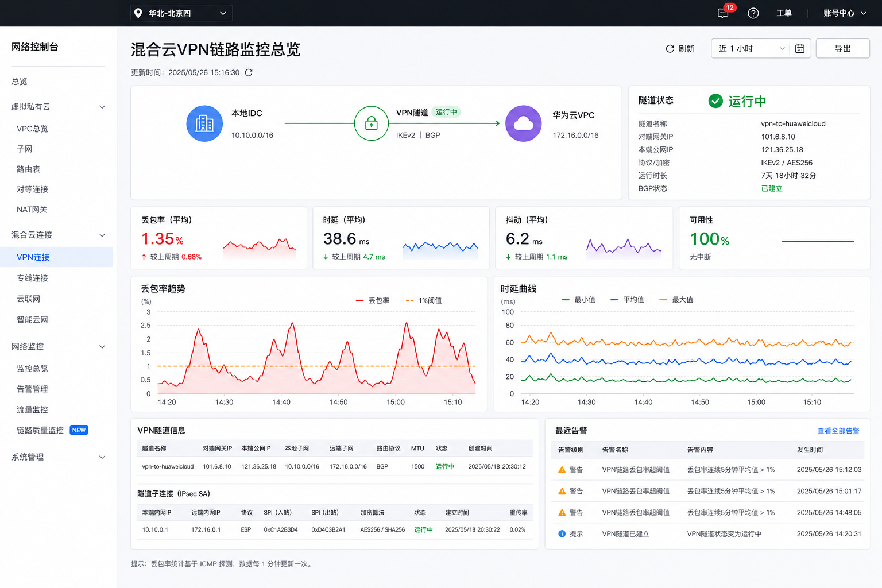Open VPC总览 in the sidebar
Viewport: 882px width, 588px height.
click(32, 129)
